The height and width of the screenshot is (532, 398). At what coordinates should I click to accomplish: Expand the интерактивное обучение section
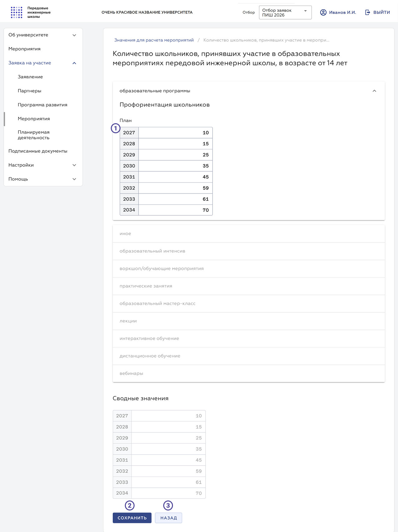[x=249, y=339]
